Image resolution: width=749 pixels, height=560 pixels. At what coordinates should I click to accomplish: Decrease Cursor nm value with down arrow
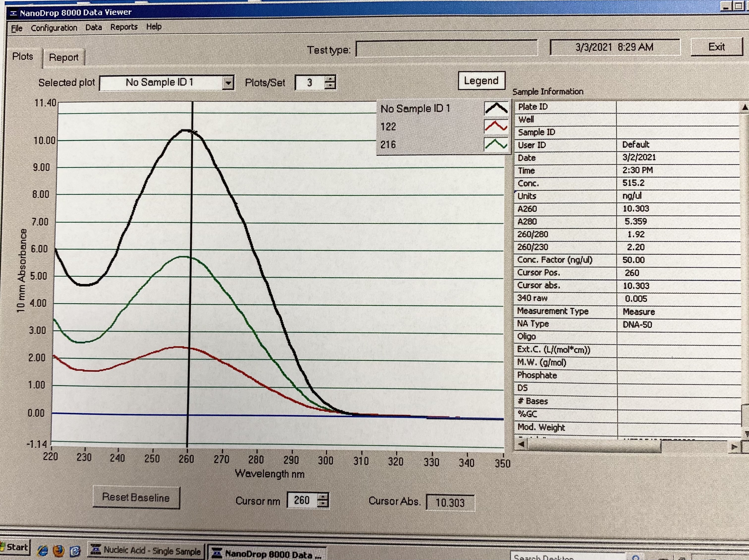(323, 504)
